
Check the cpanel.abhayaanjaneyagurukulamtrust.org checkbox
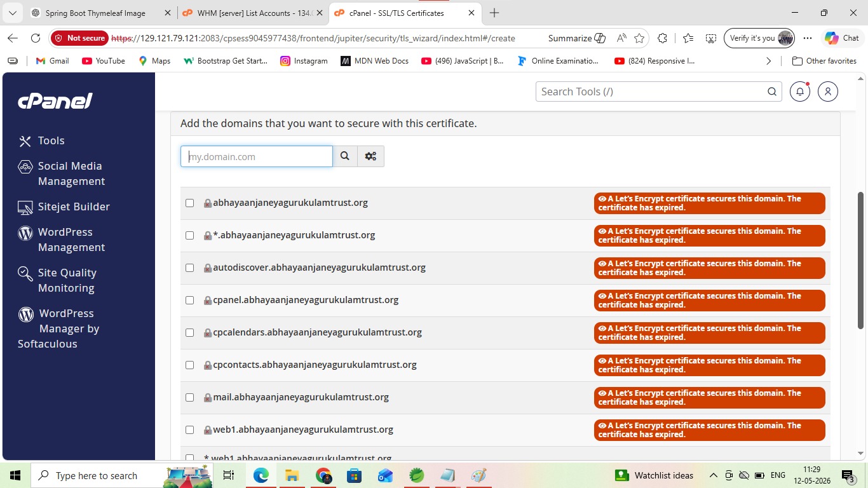[x=189, y=300]
